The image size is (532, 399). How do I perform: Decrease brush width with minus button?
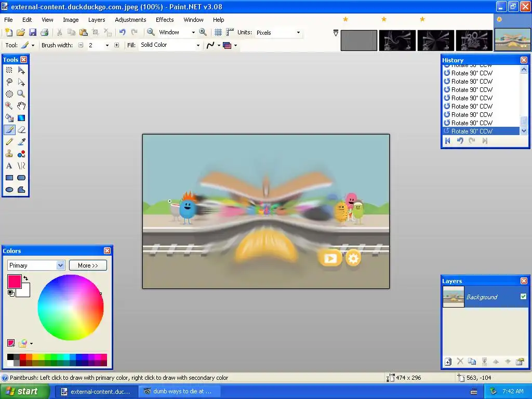coord(81,45)
